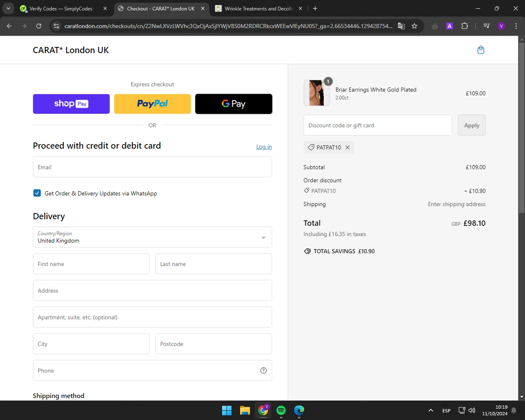Open the notifications bell in taskbar
The height and width of the screenshot is (420, 525).
pos(514,411)
